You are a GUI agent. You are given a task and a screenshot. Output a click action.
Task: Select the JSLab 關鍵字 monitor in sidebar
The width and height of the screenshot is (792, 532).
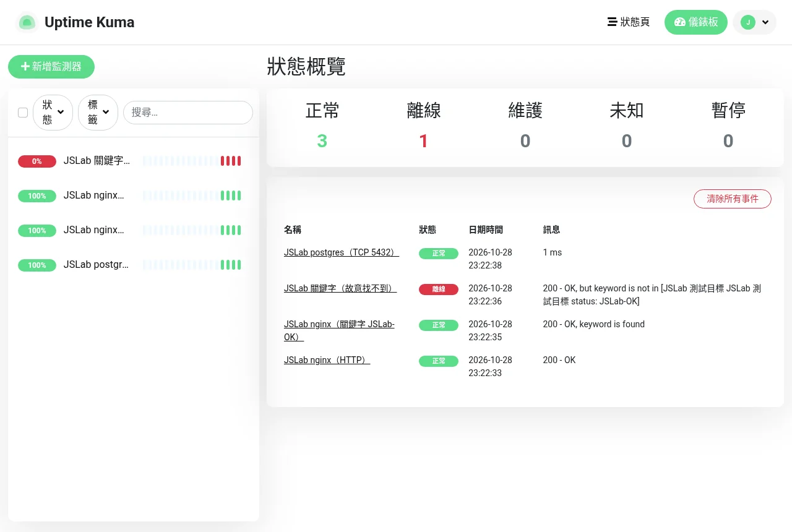(x=133, y=161)
